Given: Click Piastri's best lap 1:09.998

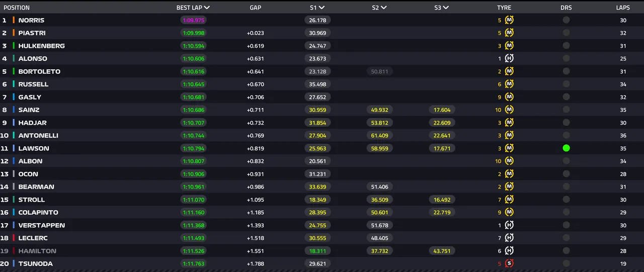Looking at the screenshot, I should click(193, 33).
